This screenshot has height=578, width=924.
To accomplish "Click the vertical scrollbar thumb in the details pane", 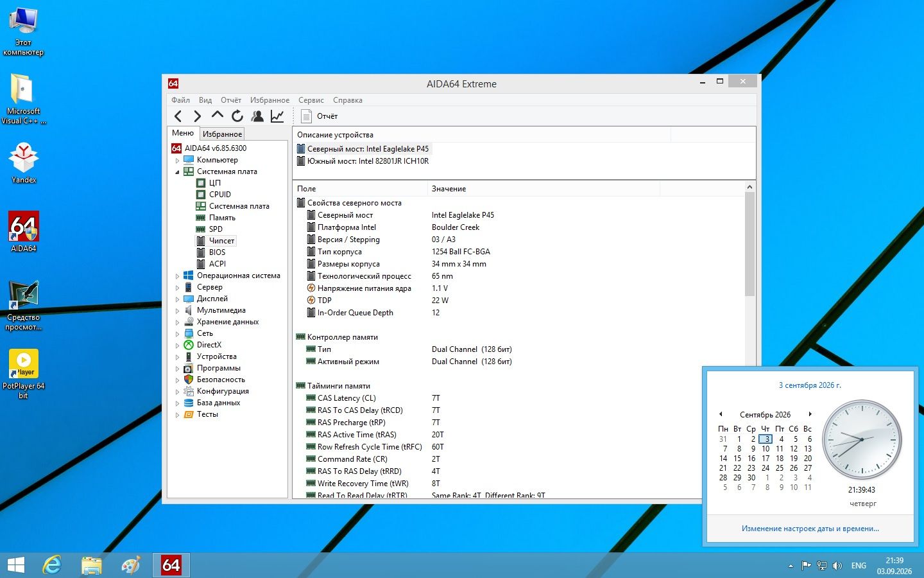I will pos(749,244).
